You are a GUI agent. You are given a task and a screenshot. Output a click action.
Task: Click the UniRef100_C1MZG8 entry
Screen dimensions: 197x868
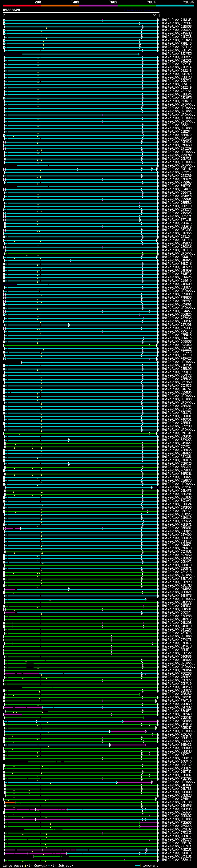177,37
